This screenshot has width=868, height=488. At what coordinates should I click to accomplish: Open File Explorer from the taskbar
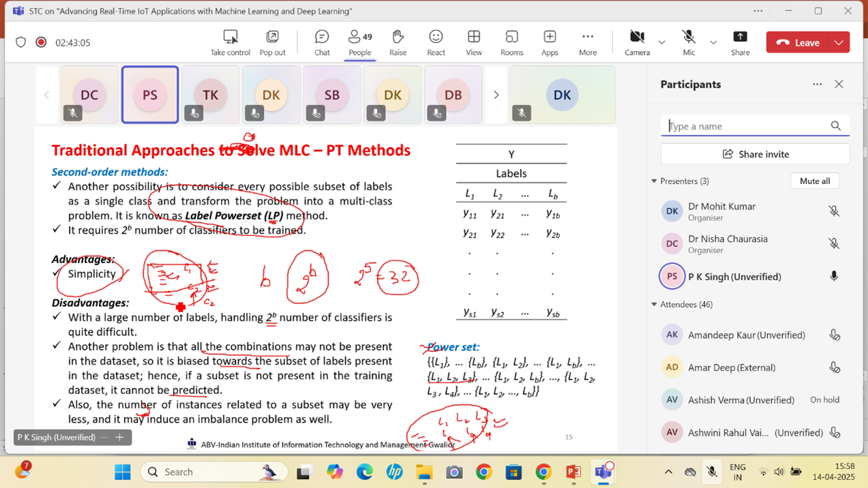pyautogui.click(x=424, y=472)
